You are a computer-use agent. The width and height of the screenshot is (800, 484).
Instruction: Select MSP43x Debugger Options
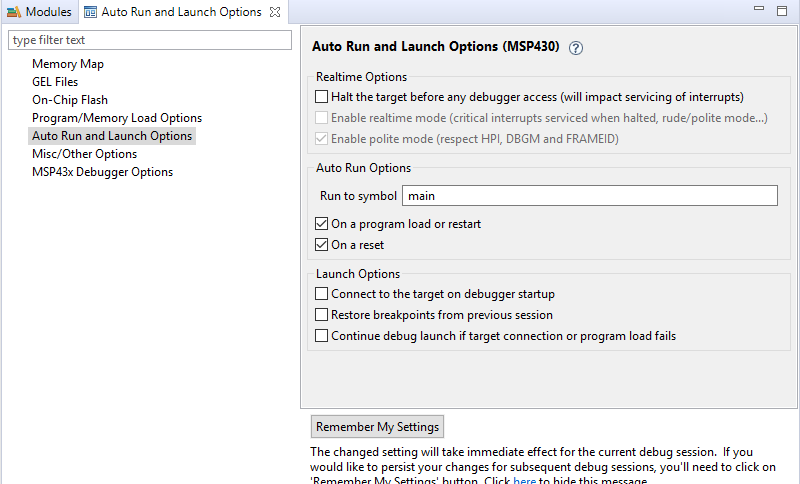click(x=102, y=172)
